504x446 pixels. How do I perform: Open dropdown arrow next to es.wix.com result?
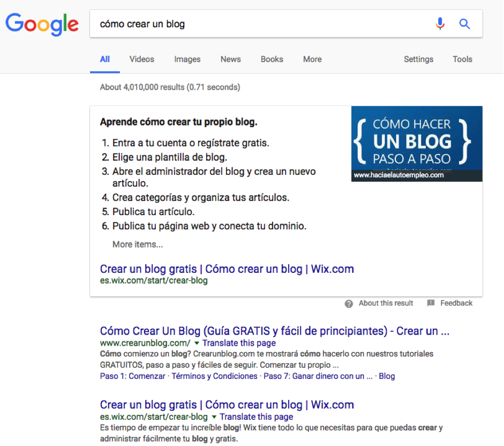coord(214,417)
